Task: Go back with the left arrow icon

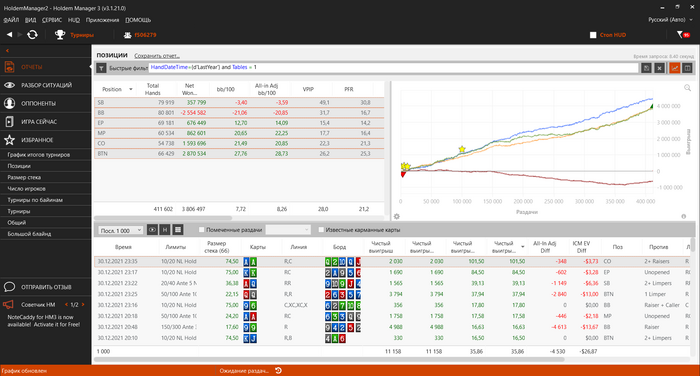Action: (x=9, y=34)
